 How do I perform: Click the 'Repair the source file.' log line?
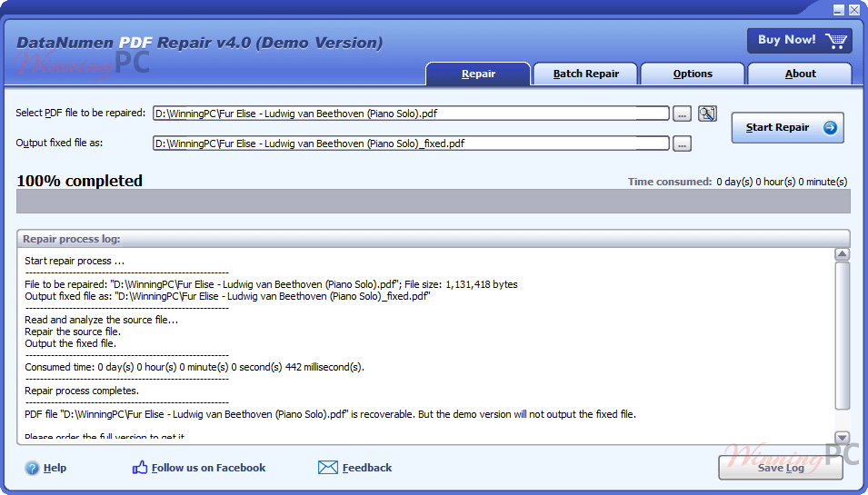[x=73, y=332]
